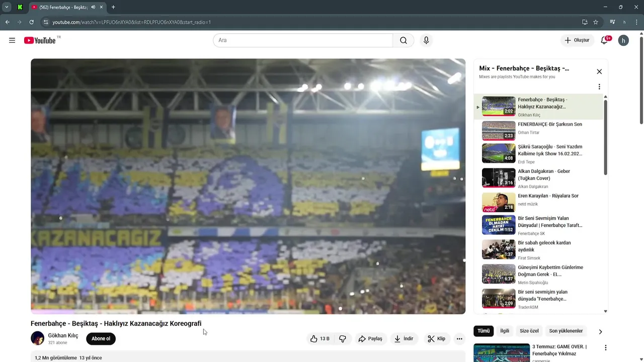Screen dimensions: 644x362
Task: Open browser media control icon
Action: 612,22
